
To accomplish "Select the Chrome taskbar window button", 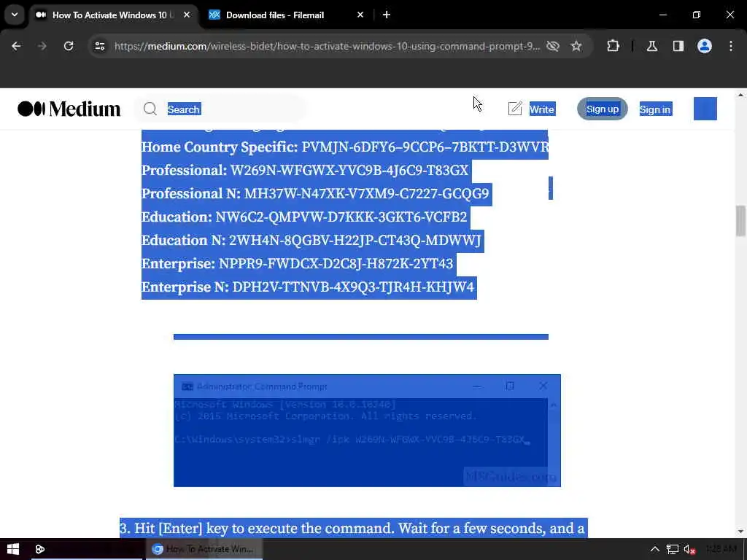I will click(x=204, y=549).
